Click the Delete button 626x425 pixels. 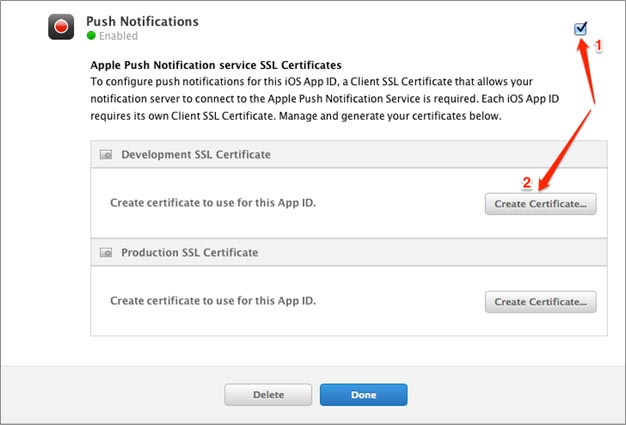click(x=268, y=395)
